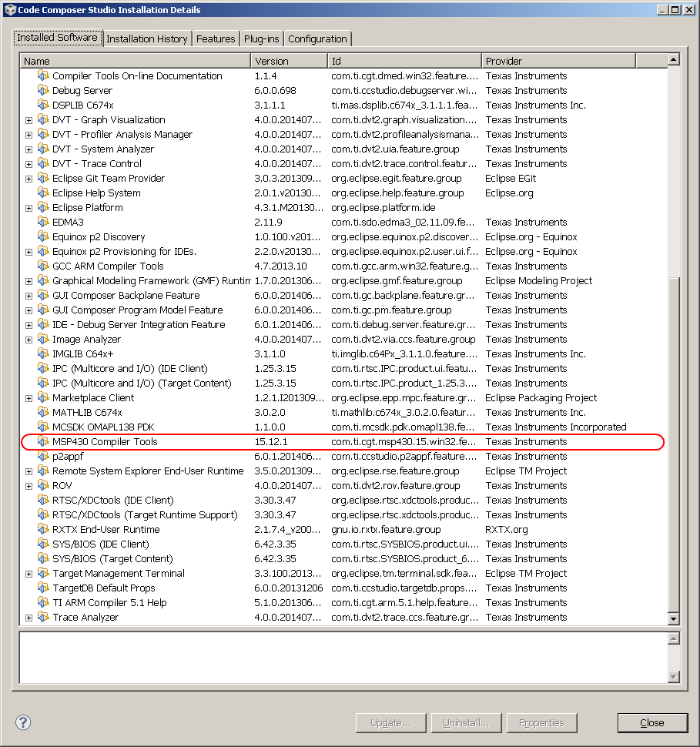Select the gnu.io.rxtx.feature.group Id cell
This screenshot has height=747, width=700.
click(386, 529)
